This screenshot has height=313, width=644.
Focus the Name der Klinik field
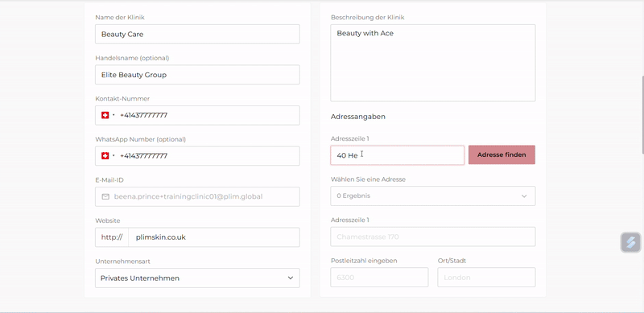pyautogui.click(x=197, y=34)
